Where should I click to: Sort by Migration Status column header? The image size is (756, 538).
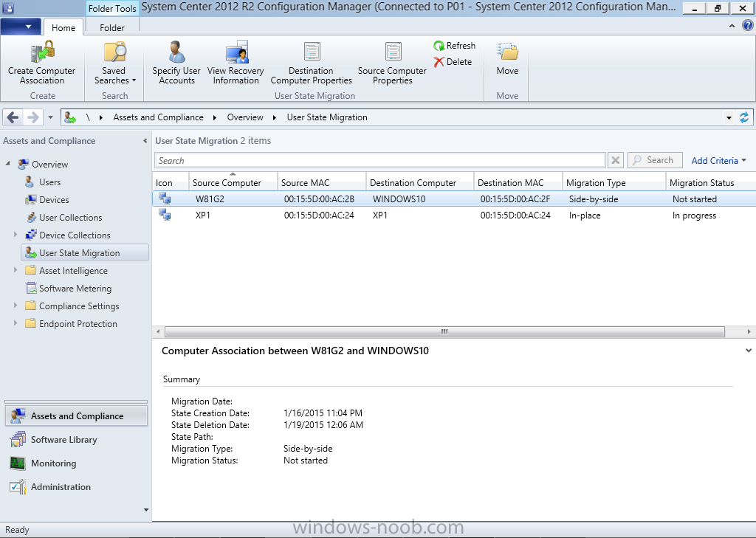711,183
